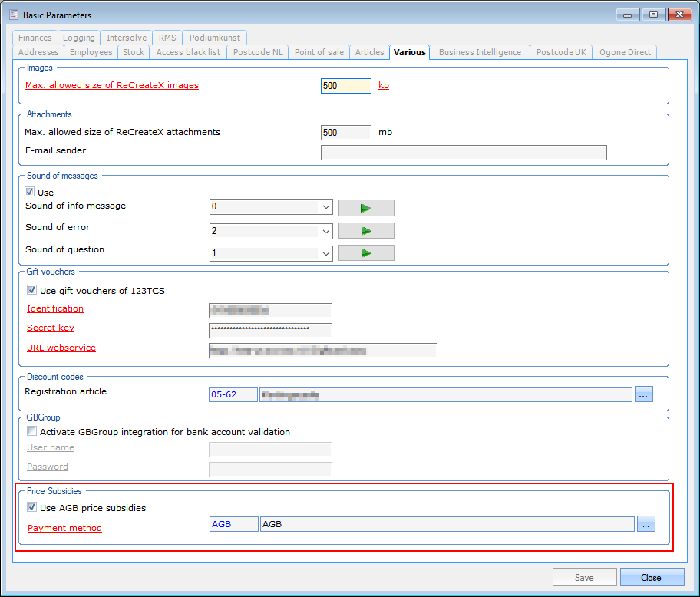The width and height of the screenshot is (700, 597).
Task: Play the info message sound preview
Action: point(366,208)
